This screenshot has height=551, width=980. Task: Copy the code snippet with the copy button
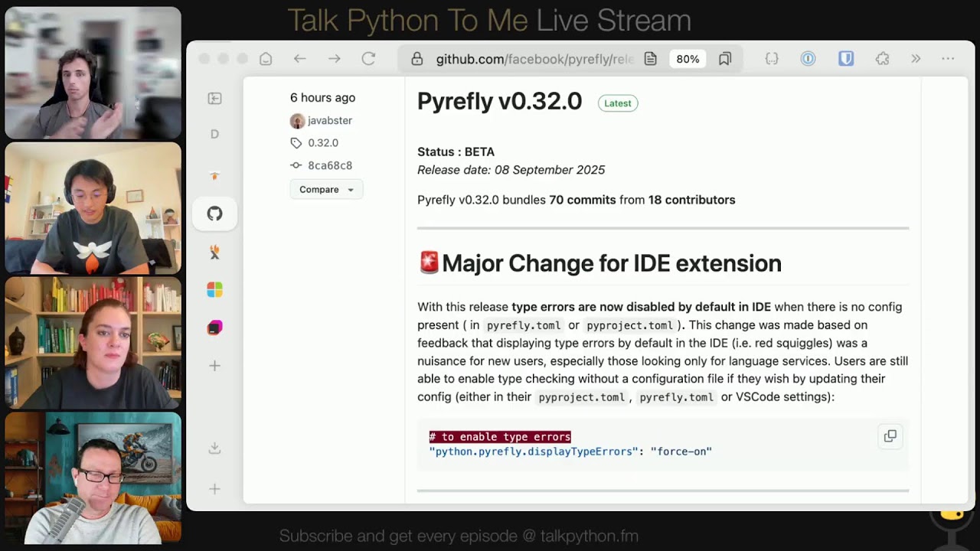(890, 435)
